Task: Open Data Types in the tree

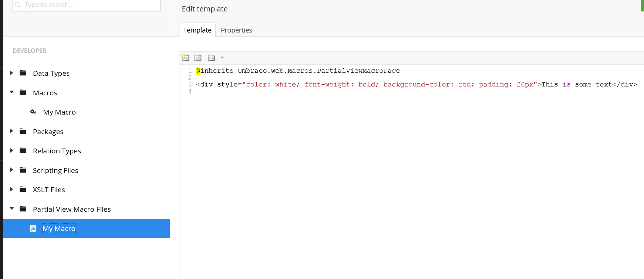Action: pos(51,73)
